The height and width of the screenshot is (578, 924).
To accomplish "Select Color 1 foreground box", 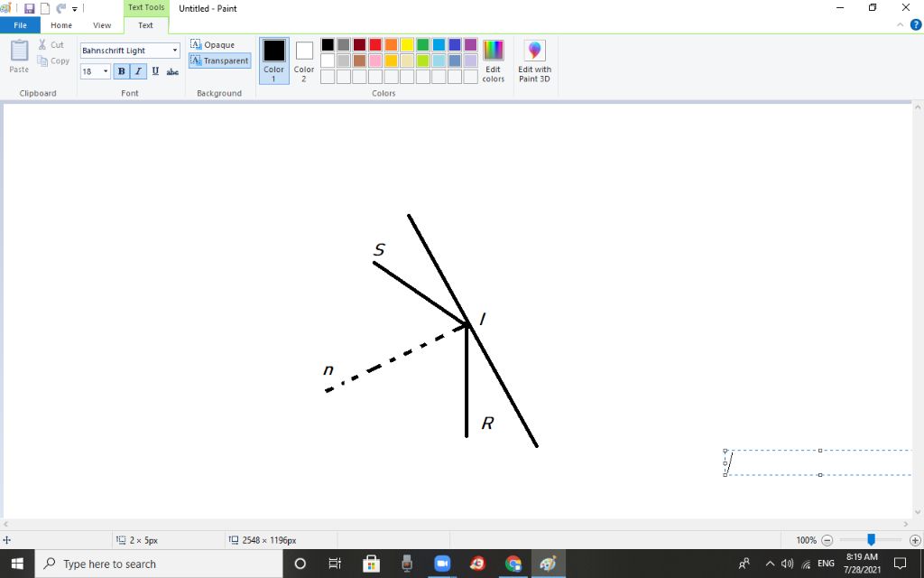I will coord(274,61).
